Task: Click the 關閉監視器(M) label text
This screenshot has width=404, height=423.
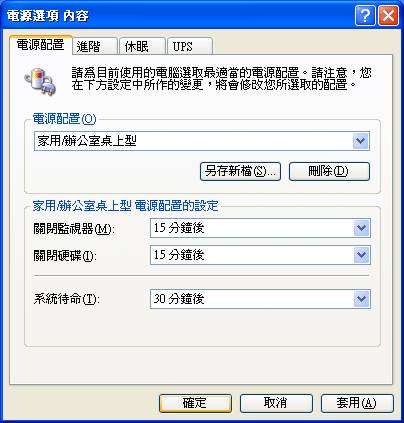Action: pos(74,229)
